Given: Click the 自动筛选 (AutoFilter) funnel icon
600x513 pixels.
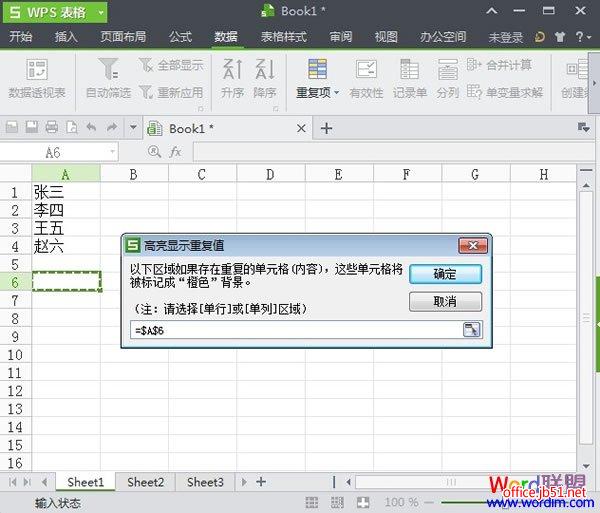Looking at the screenshot, I should tap(108, 70).
